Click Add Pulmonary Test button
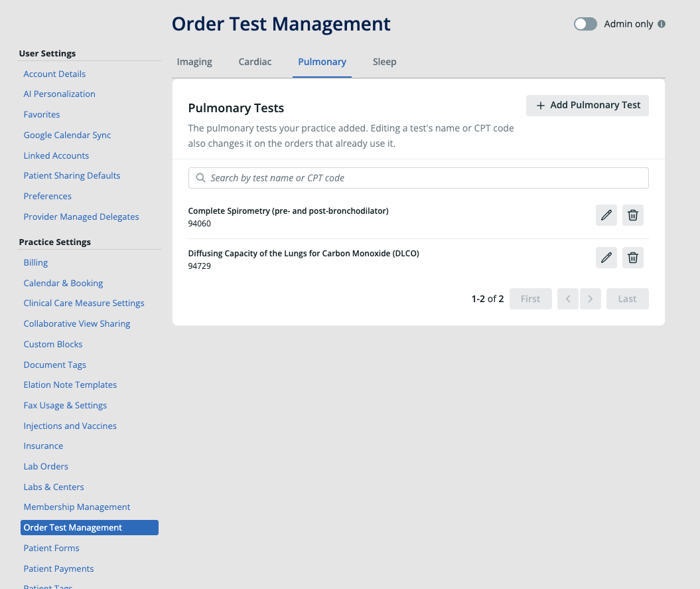The height and width of the screenshot is (589, 700). [587, 106]
